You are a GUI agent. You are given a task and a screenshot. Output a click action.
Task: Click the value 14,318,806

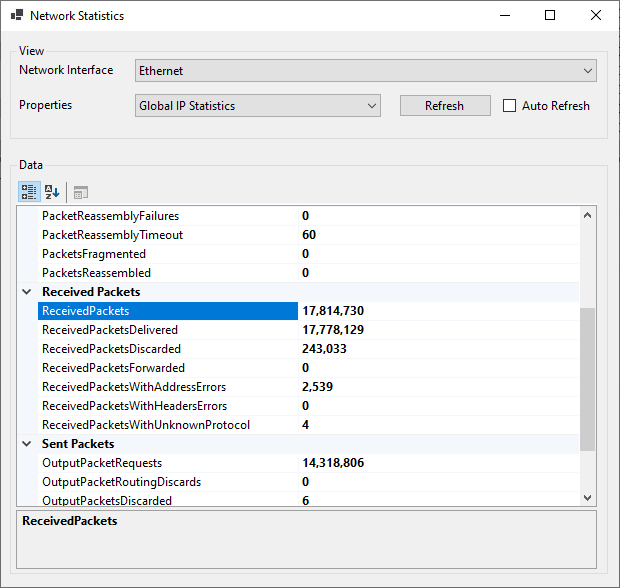click(x=333, y=463)
